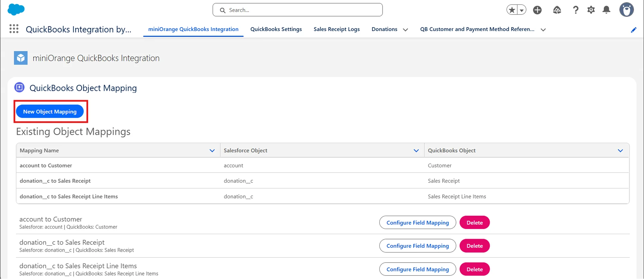Open the favorites list dropdown arrow

click(x=522, y=10)
